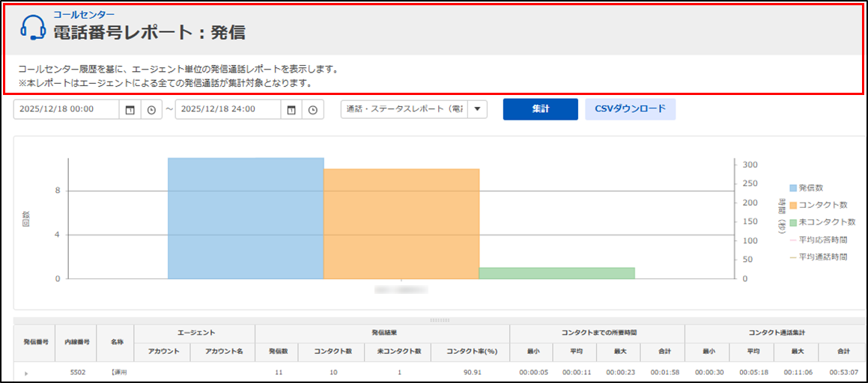Click the start datetime field 2025/12/18 00:00

pos(66,109)
